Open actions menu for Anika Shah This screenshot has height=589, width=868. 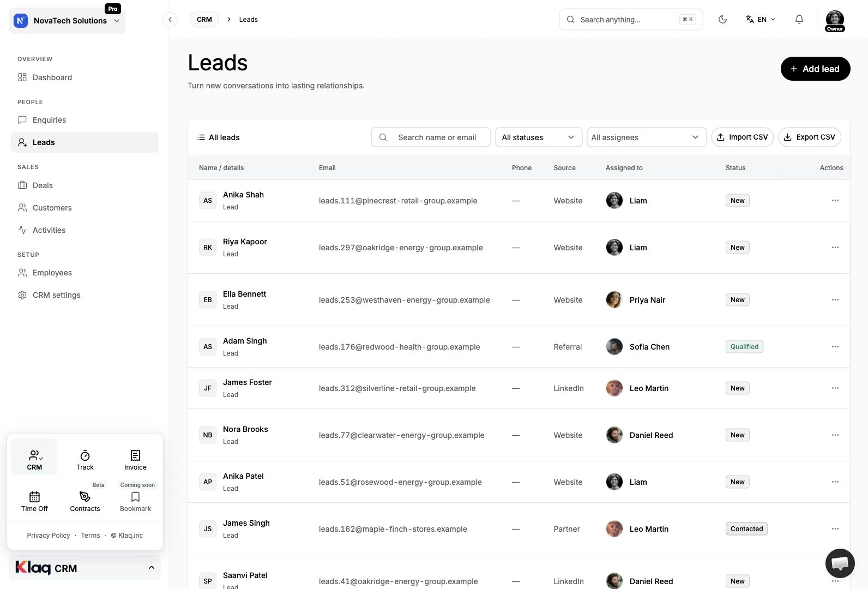(x=835, y=201)
